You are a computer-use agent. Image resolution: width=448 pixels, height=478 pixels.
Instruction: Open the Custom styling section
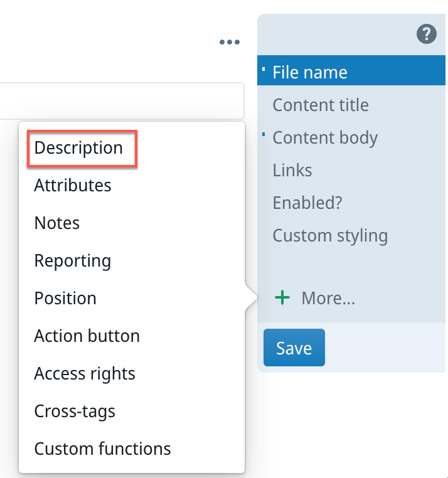[329, 236]
